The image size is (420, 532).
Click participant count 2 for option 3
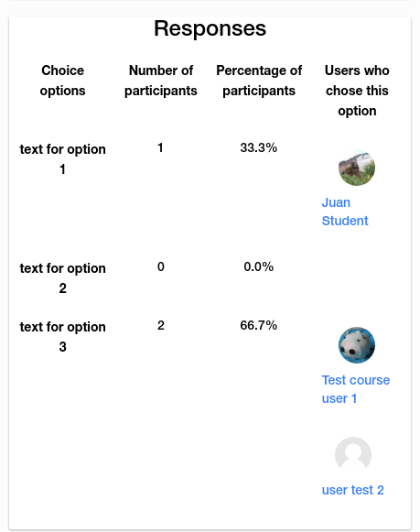coord(161,325)
